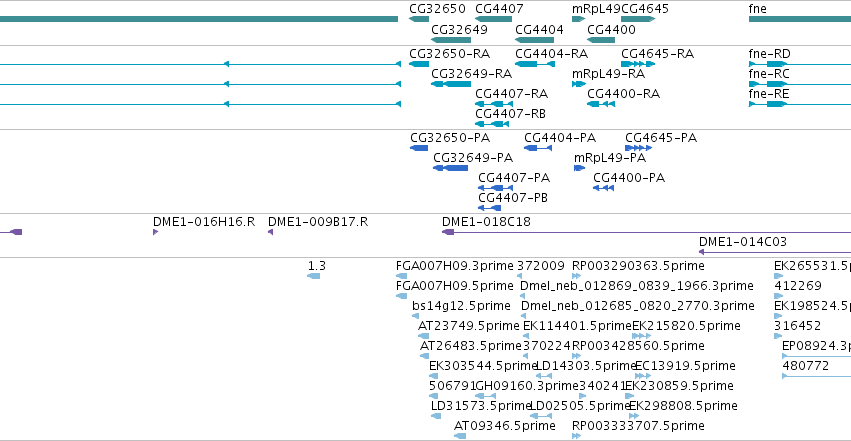The width and height of the screenshot is (851, 441).
Task: Select transcript CG4407-RB
Action: 492,124
